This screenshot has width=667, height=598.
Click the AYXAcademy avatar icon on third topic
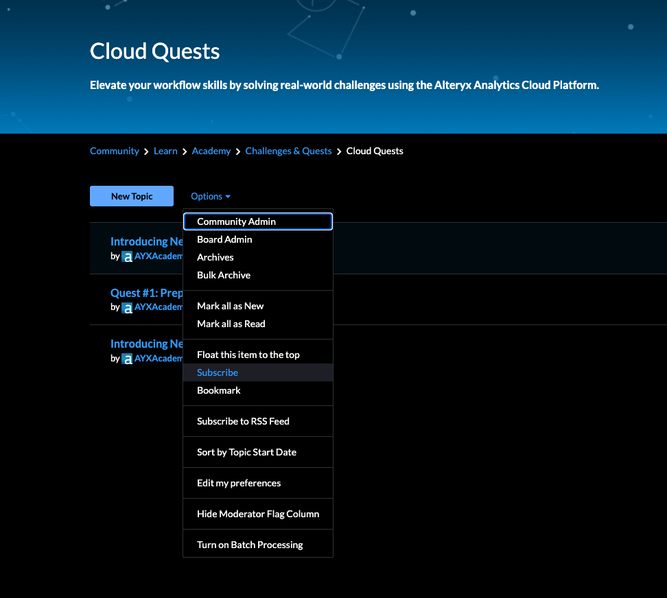click(x=127, y=359)
